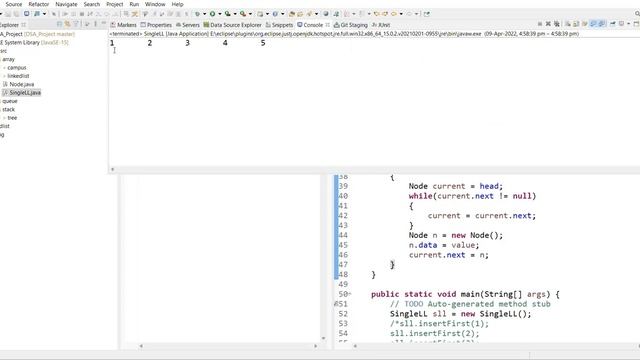Click Remove All Terminated Launches in the Console
640x360 pixels.
click(x=556, y=24)
